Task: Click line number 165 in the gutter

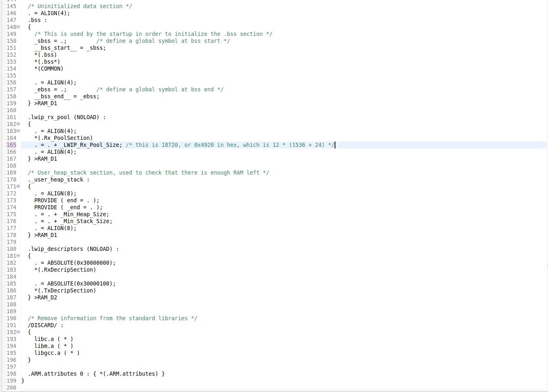Action: [11, 145]
